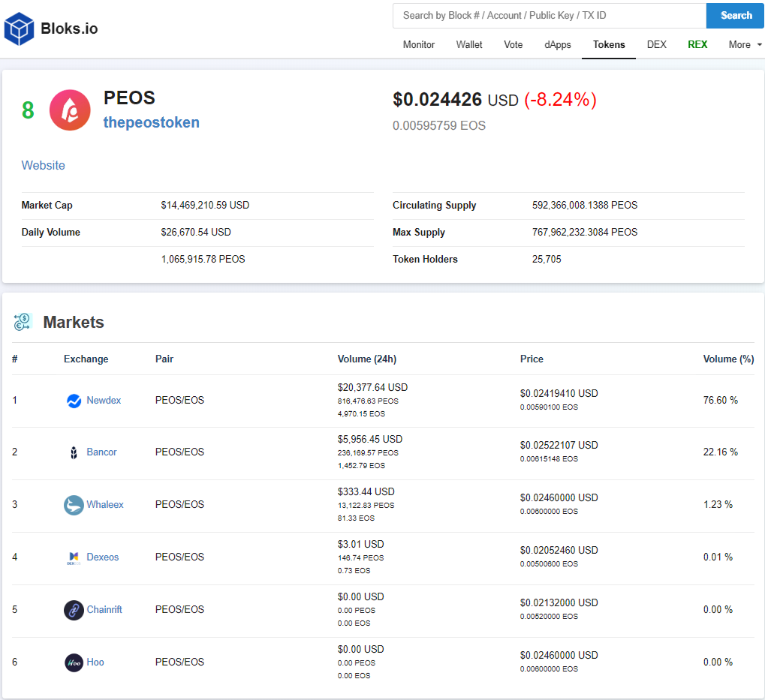This screenshot has height=700, width=765.
Task: Sort by Volume (24h) column header
Action: coord(366,359)
